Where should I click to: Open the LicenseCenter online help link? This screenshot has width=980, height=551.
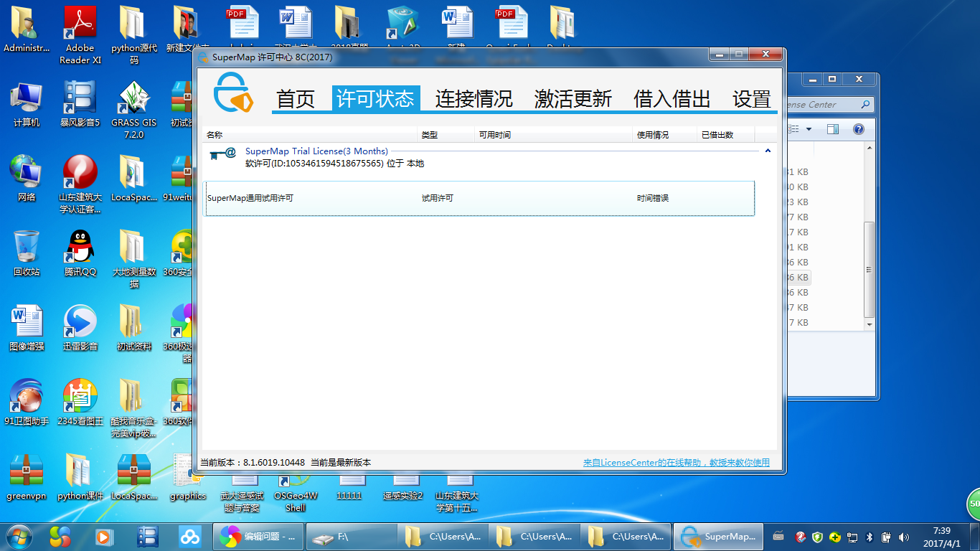coord(677,463)
